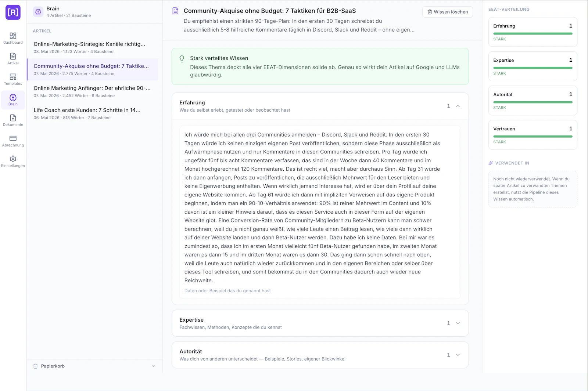Click the Autorität EEAT card
Screen dimensions: 588x391
click(533, 101)
